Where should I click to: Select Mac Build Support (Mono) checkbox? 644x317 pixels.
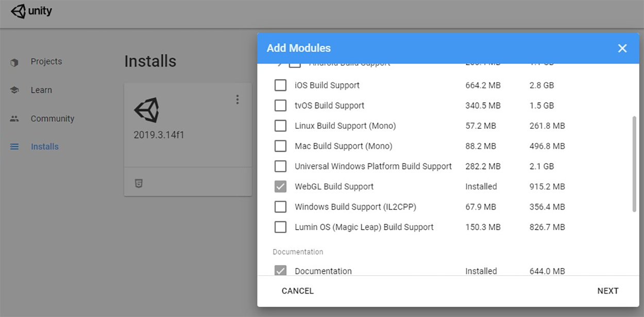point(280,146)
